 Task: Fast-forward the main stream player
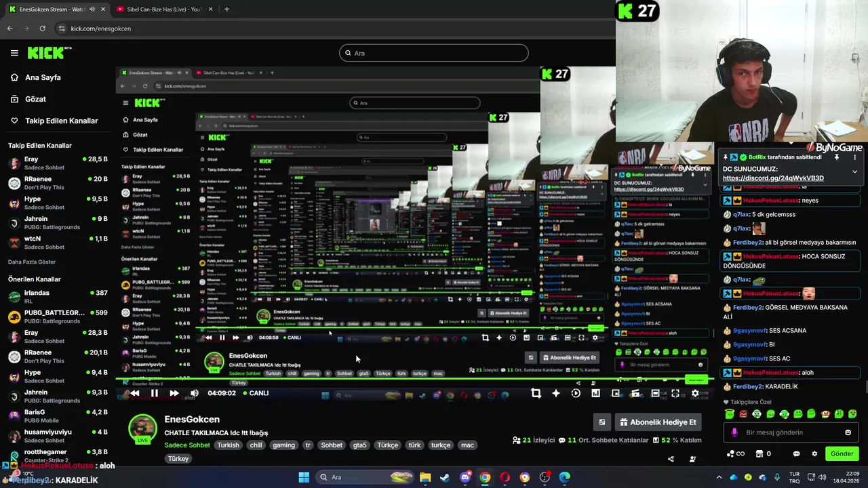[x=174, y=393]
